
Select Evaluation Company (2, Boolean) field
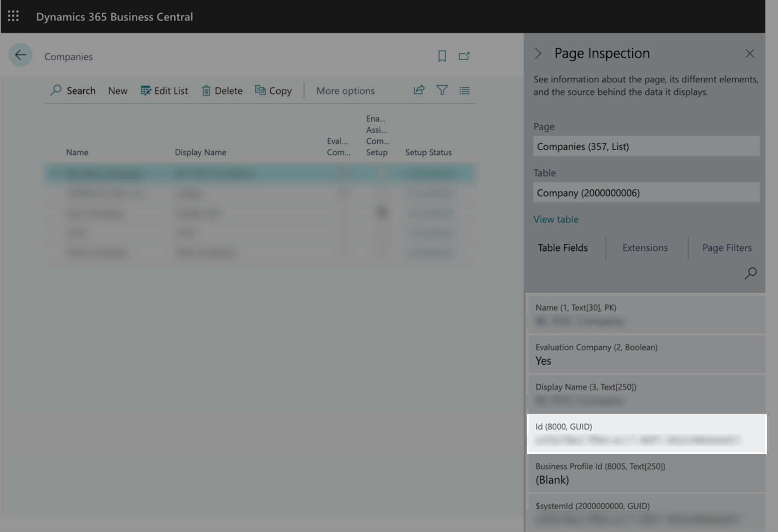[647, 355]
